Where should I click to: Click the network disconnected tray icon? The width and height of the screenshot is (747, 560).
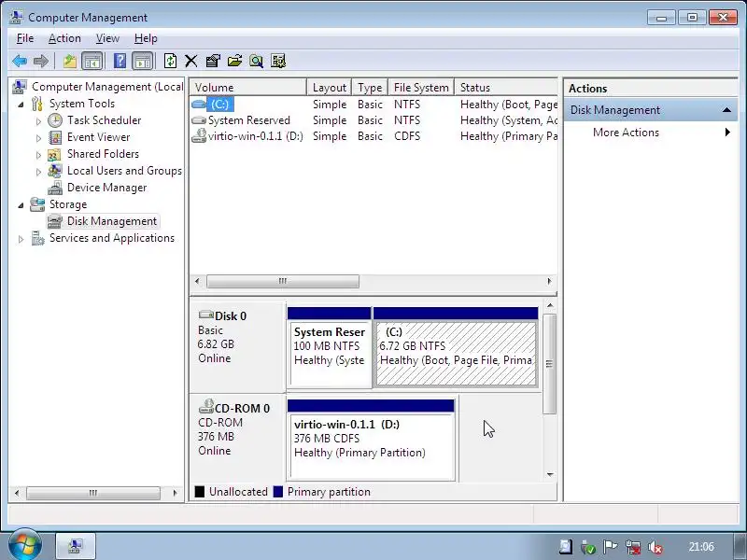coord(633,547)
